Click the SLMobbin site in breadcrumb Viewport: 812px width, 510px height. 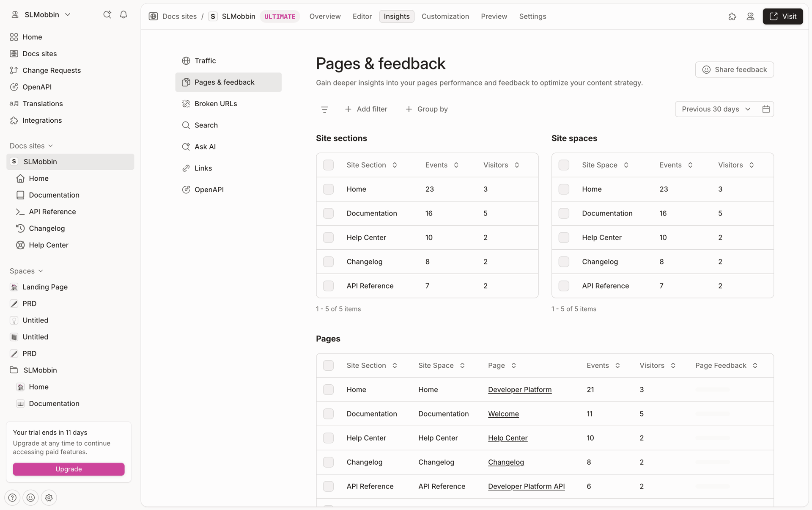[x=232, y=16]
